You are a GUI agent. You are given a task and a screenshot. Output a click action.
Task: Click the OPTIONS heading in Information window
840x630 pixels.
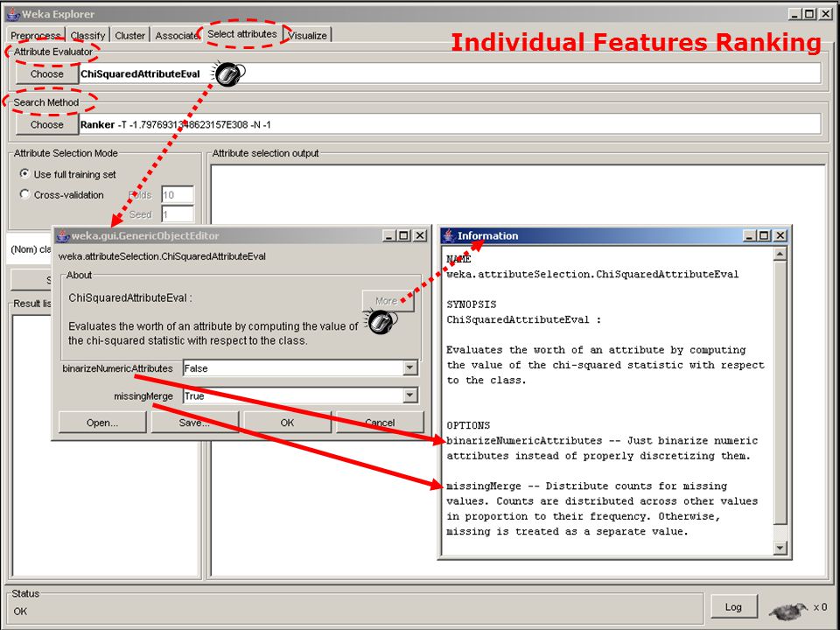(468, 425)
